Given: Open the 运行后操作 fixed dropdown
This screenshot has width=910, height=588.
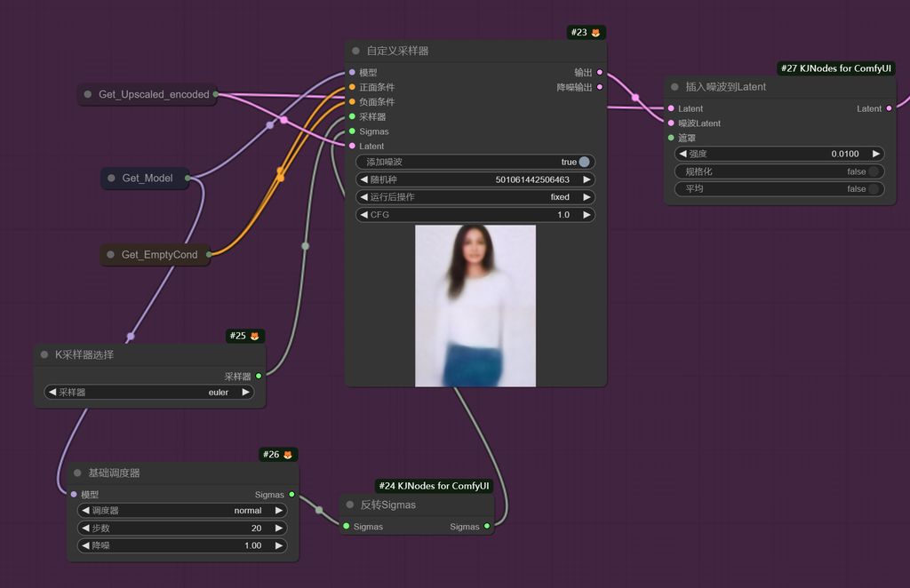Looking at the screenshot, I should [x=475, y=197].
